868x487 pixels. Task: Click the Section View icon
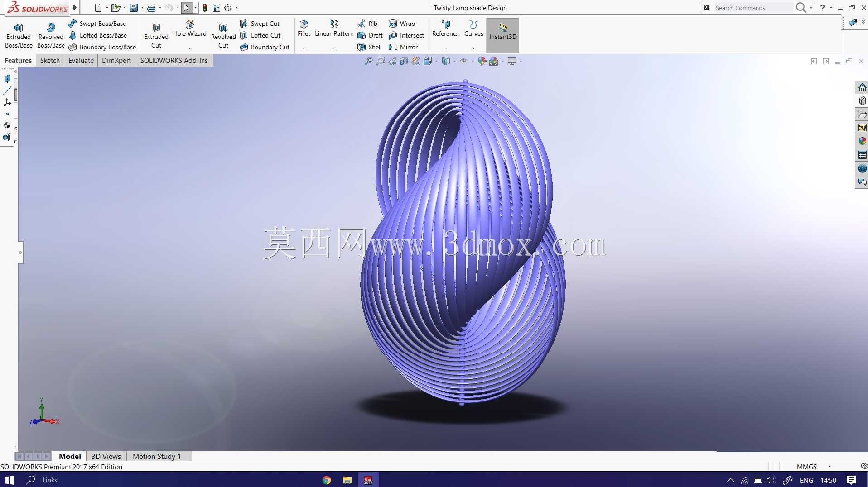(404, 61)
